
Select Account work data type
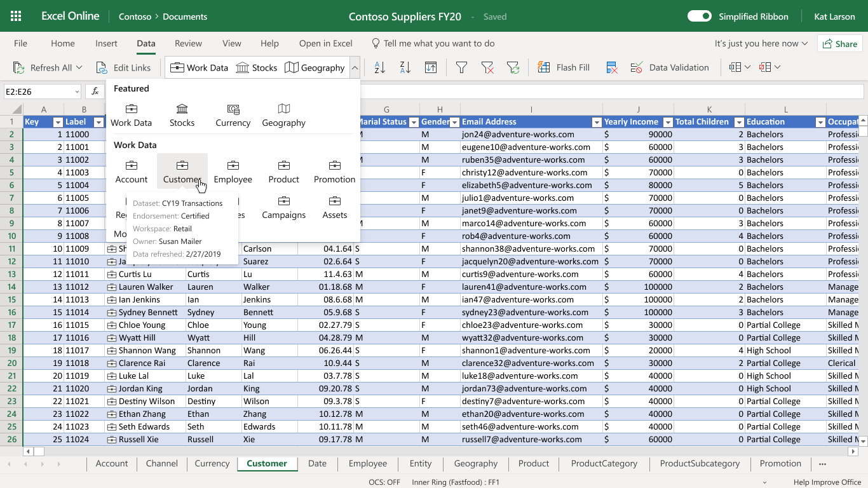[x=132, y=172]
